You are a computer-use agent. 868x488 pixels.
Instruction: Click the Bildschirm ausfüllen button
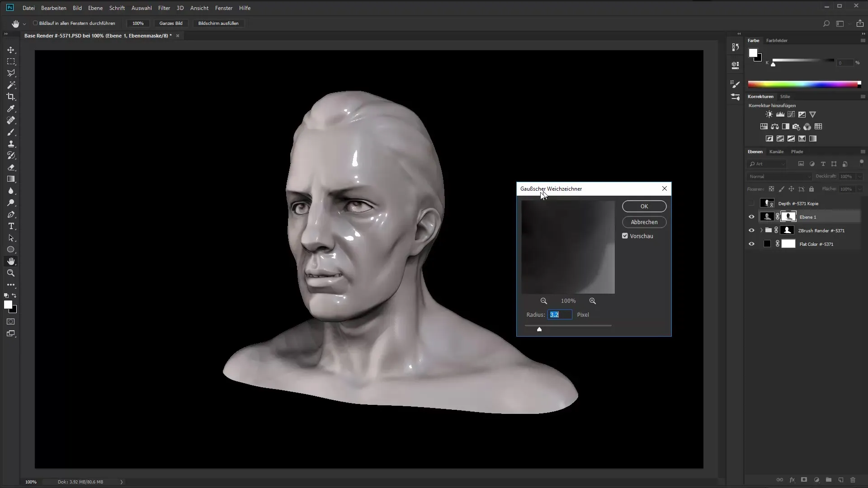point(218,23)
